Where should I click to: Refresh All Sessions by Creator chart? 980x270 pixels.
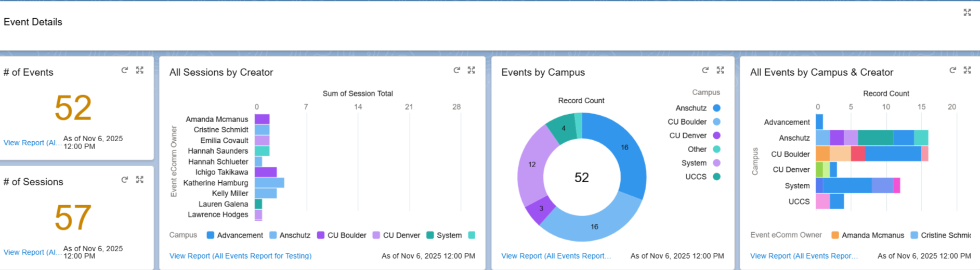[456, 70]
